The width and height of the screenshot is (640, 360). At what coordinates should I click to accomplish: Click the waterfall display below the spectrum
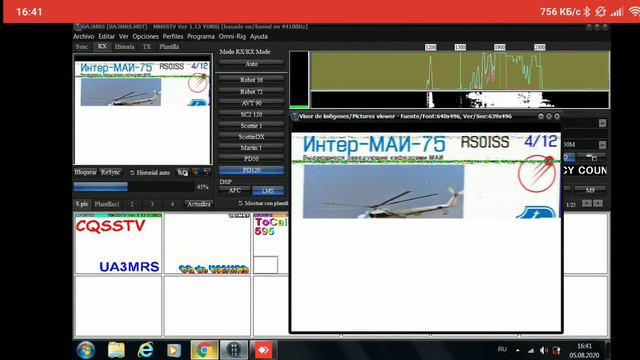(x=460, y=100)
